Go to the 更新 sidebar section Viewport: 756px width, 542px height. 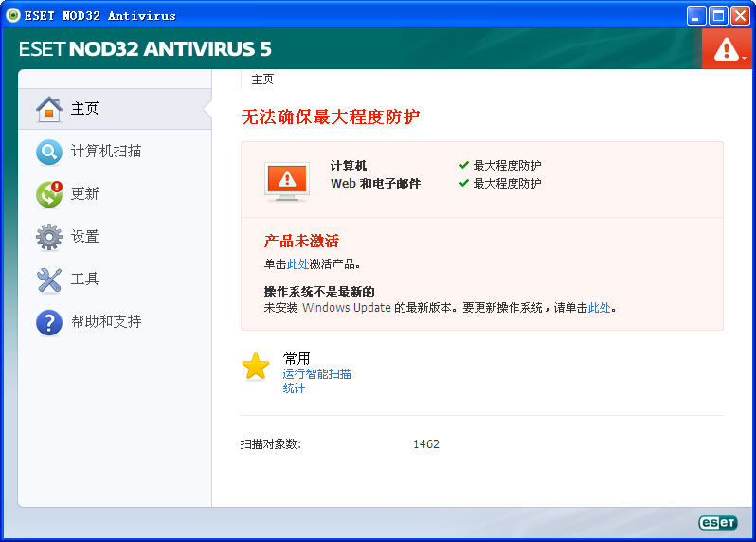(115, 194)
